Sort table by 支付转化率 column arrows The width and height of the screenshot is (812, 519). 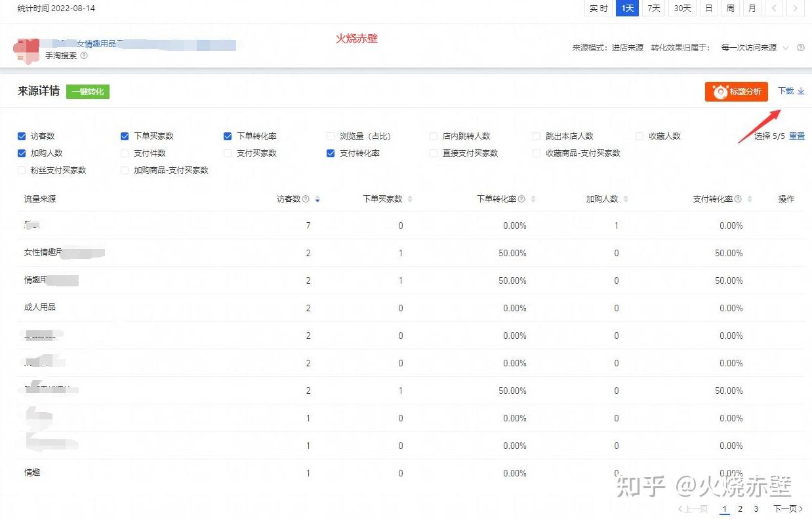(x=750, y=199)
